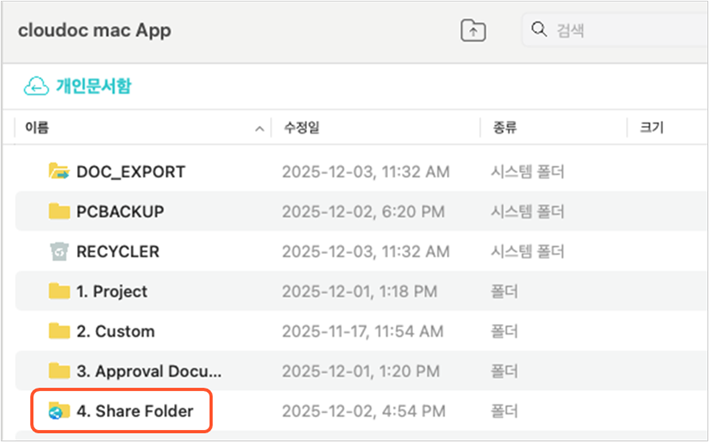Sort by 종류 column header
The width and height of the screenshot is (709, 442).
pos(505,127)
